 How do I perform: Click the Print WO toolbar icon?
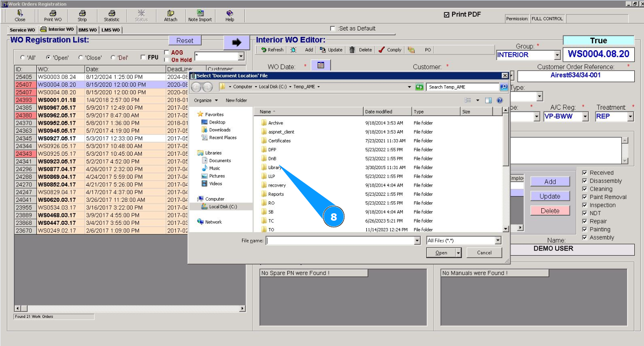click(x=52, y=16)
